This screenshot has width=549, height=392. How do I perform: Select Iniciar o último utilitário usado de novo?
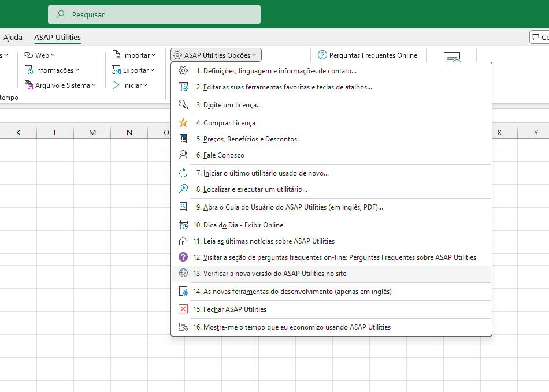[x=331, y=173]
